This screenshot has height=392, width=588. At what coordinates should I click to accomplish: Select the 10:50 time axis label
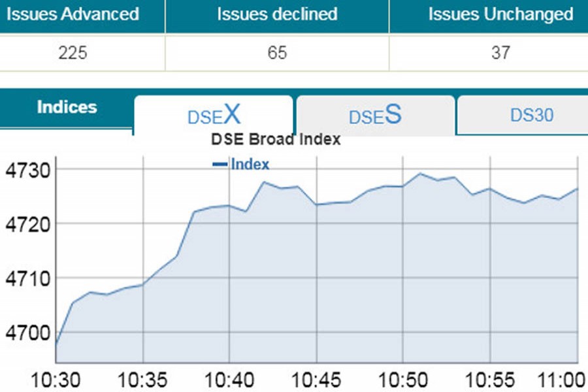[403, 380]
